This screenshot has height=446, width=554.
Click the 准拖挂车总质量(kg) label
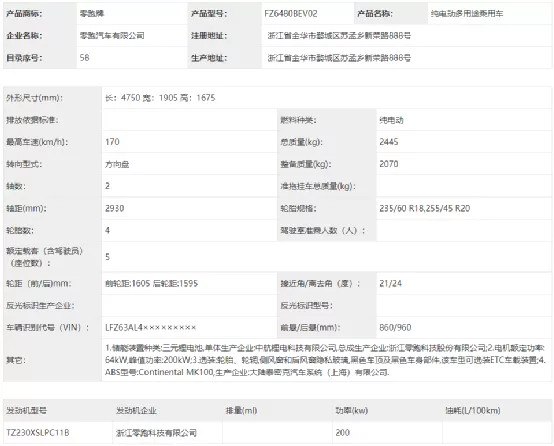coord(318,186)
